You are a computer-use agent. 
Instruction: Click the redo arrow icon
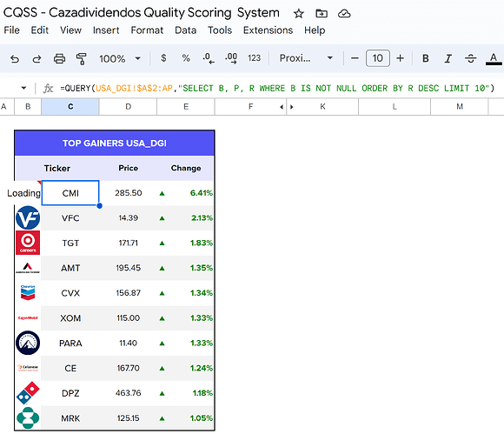tap(37, 59)
